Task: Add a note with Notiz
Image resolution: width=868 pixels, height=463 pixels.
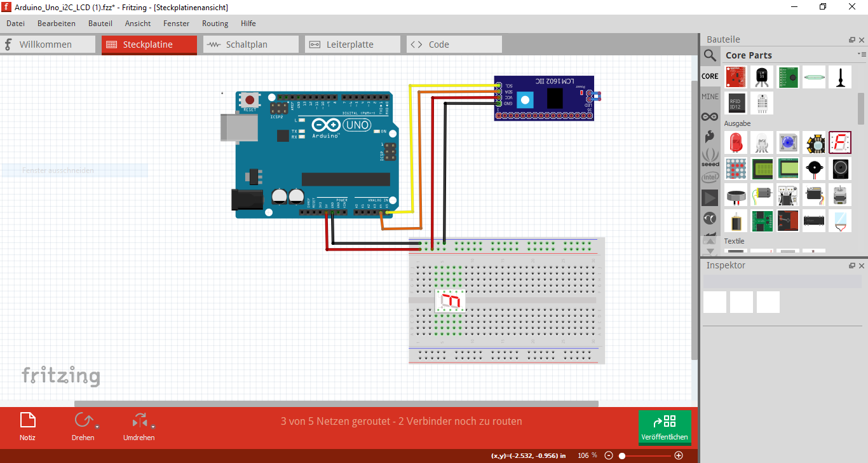Action: [28, 426]
